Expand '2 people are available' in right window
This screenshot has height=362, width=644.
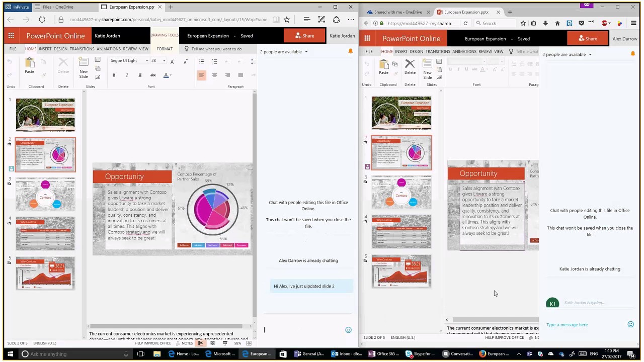pos(567,54)
